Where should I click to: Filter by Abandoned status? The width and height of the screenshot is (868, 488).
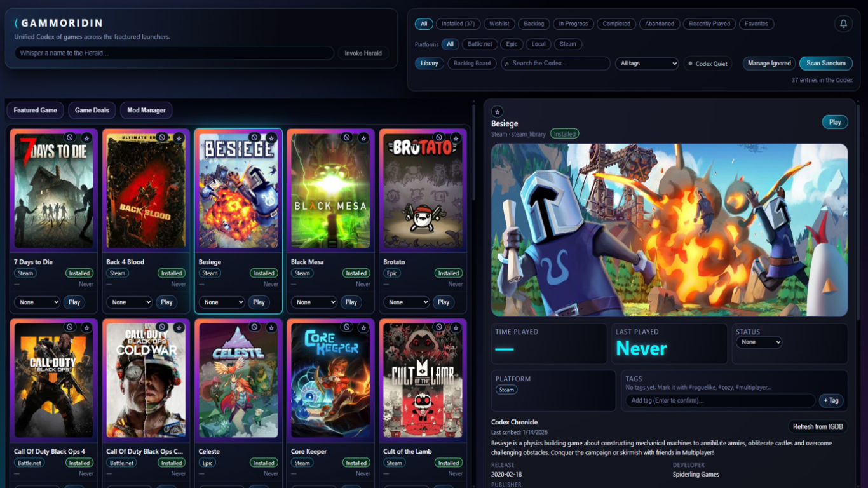click(660, 24)
